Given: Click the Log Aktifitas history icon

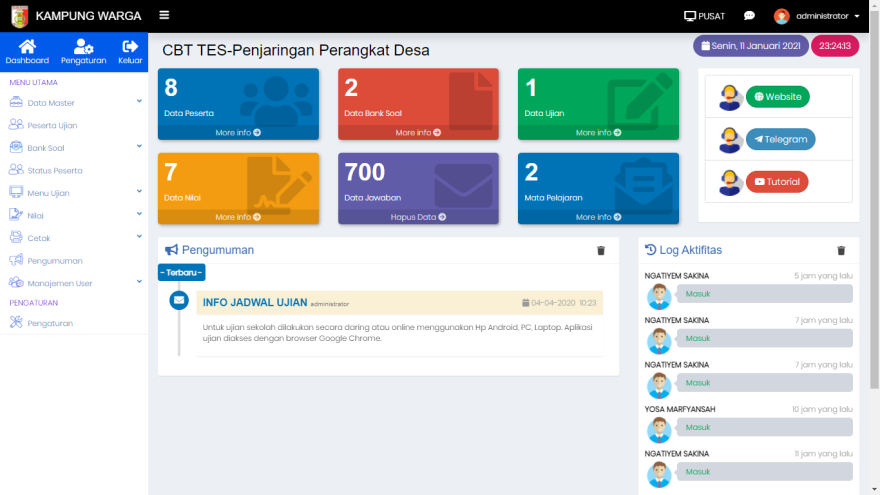Looking at the screenshot, I should (x=650, y=250).
